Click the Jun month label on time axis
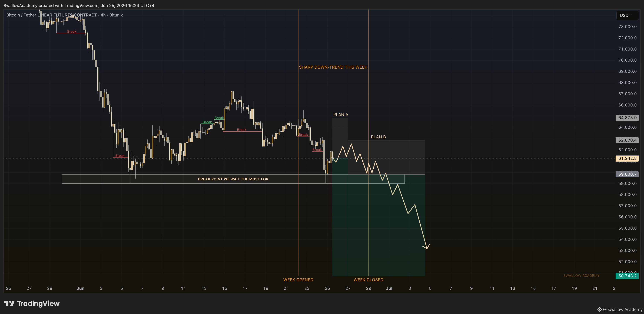644x314 pixels. 81,289
